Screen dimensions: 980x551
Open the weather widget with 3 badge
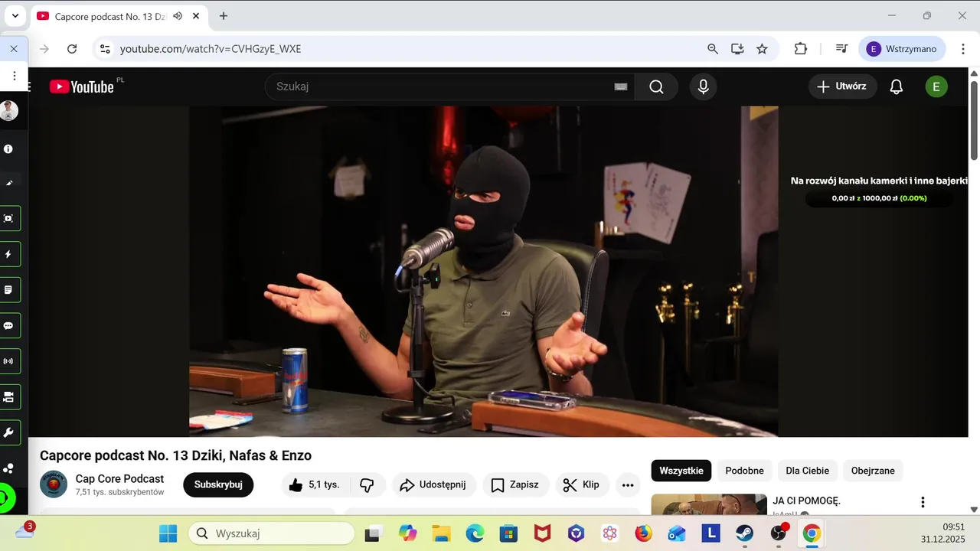coord(24,531)
